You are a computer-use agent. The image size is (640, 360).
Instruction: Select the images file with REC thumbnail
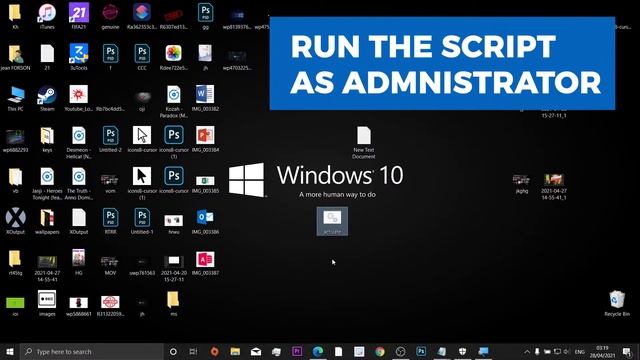47,303
